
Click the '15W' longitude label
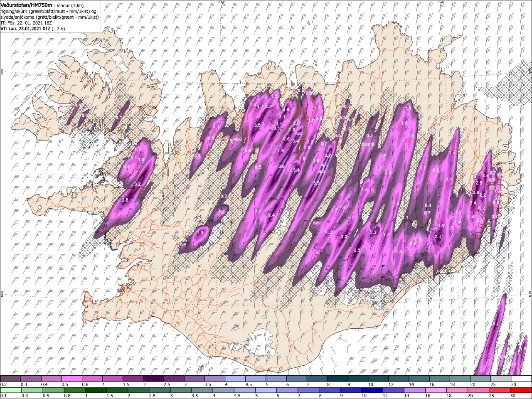[x=440, y=2]
